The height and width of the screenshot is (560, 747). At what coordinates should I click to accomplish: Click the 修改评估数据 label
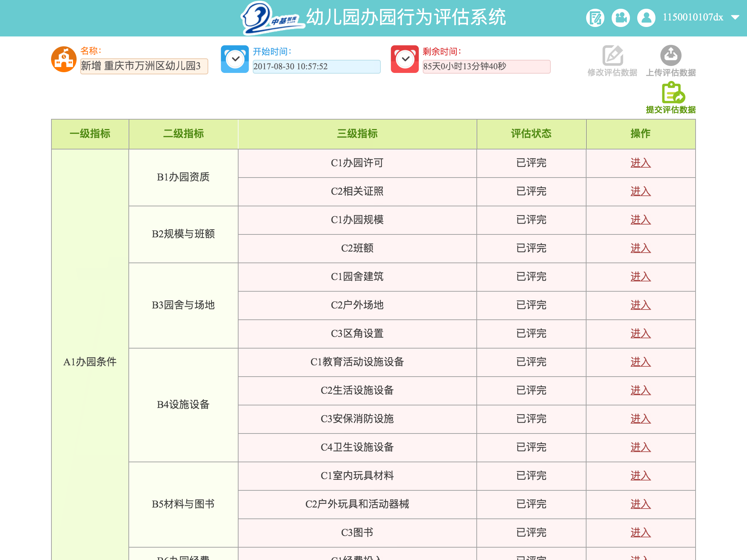pos(612,73)
